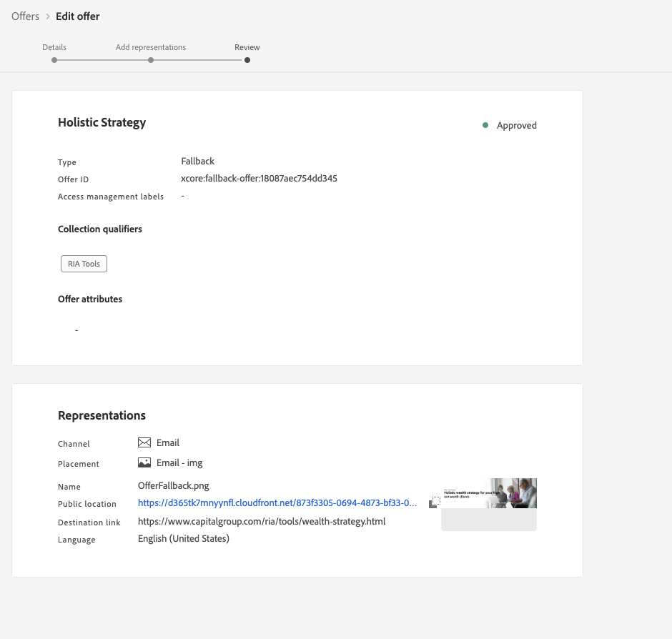The width and height of the screenshot is (672, 639).
Task: Click the Type field label
Action: (x=67, y=162)
